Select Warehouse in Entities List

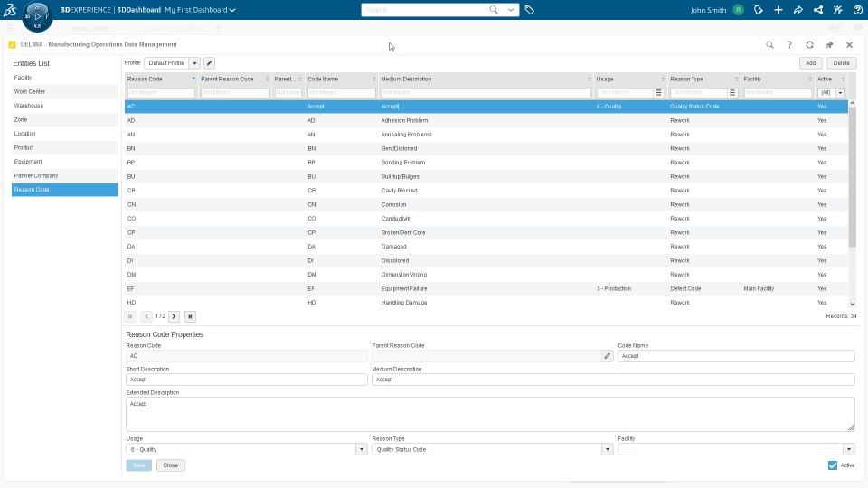[65, 106]
